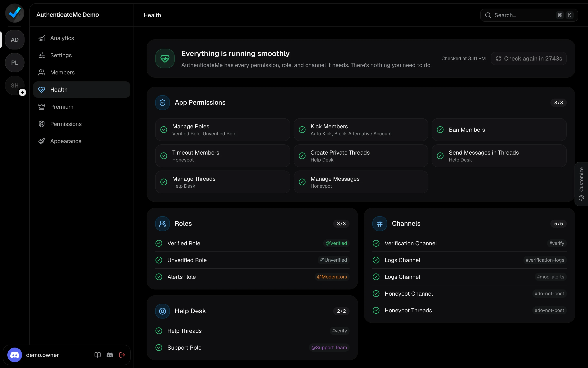
Task: Focus the Search field
Action: tap(529, 15)
